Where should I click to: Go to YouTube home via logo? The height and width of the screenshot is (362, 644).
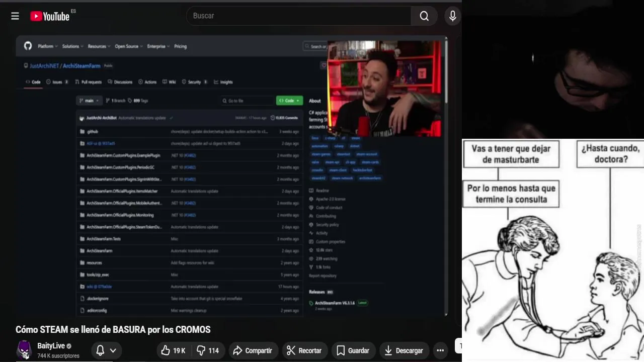point(50,16)
